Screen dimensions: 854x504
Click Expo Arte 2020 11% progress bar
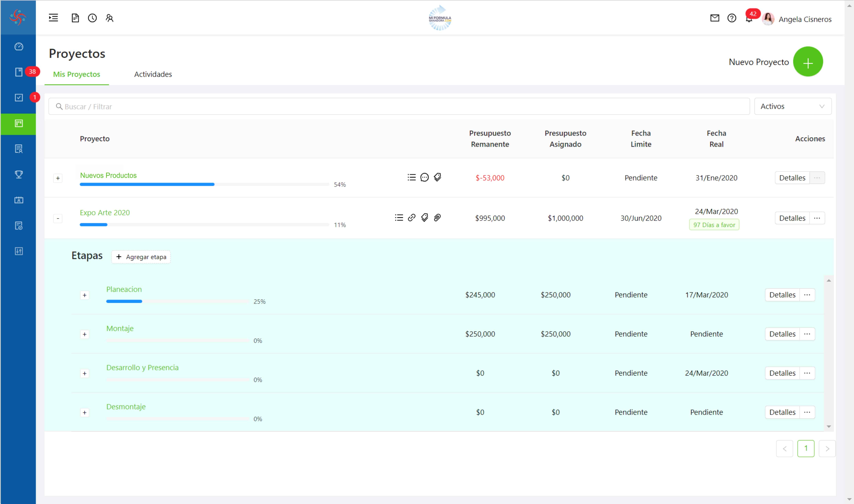coord(204,225)
